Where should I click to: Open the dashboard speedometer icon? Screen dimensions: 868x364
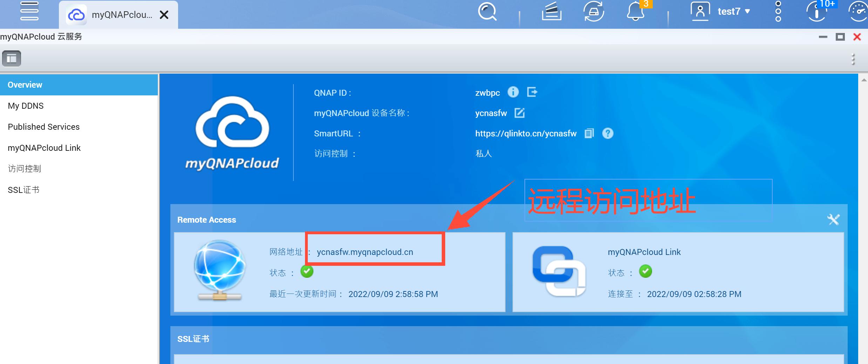858,12
